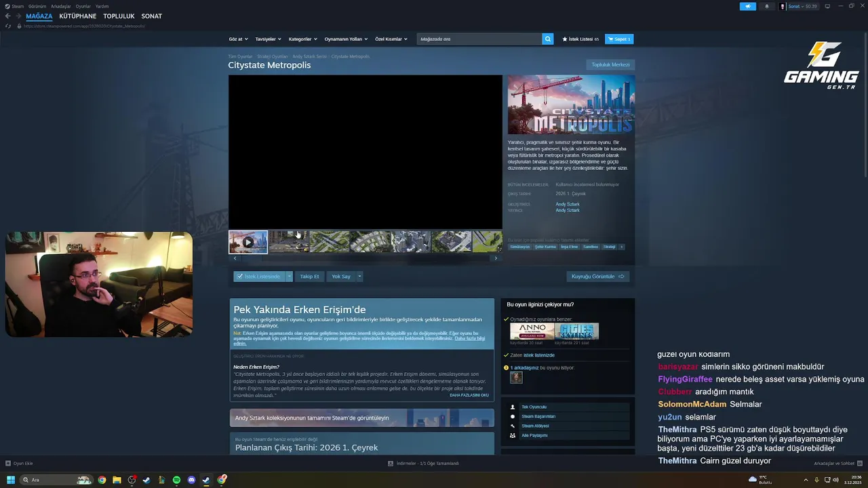Switch to Big Picture mode icon

827,6
